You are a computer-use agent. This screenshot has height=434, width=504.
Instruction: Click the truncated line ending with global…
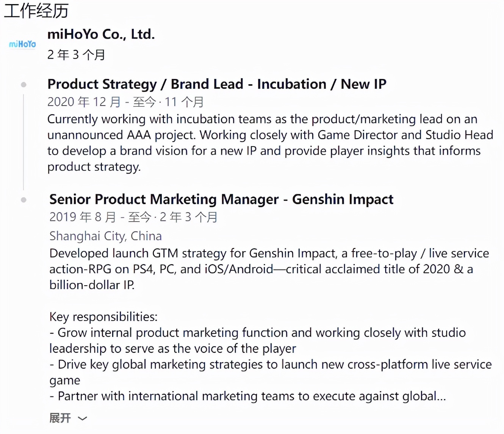(248, 396)
